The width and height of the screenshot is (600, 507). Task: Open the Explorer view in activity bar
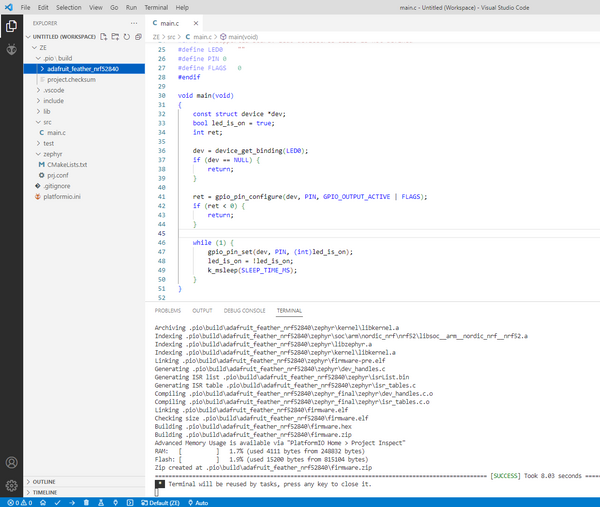pos(11,26)
